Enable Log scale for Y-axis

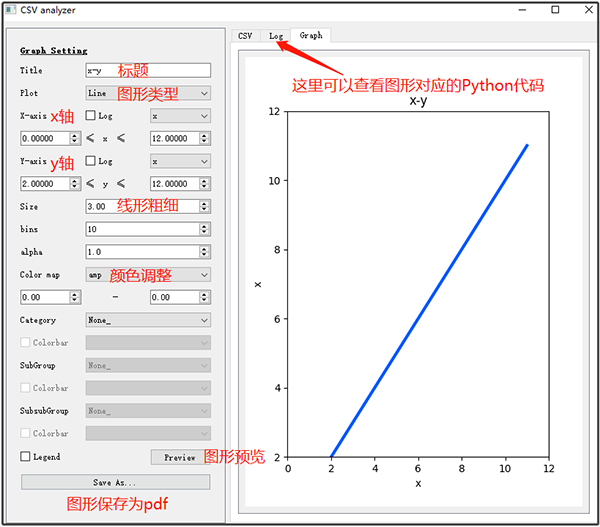coord(91,161)
